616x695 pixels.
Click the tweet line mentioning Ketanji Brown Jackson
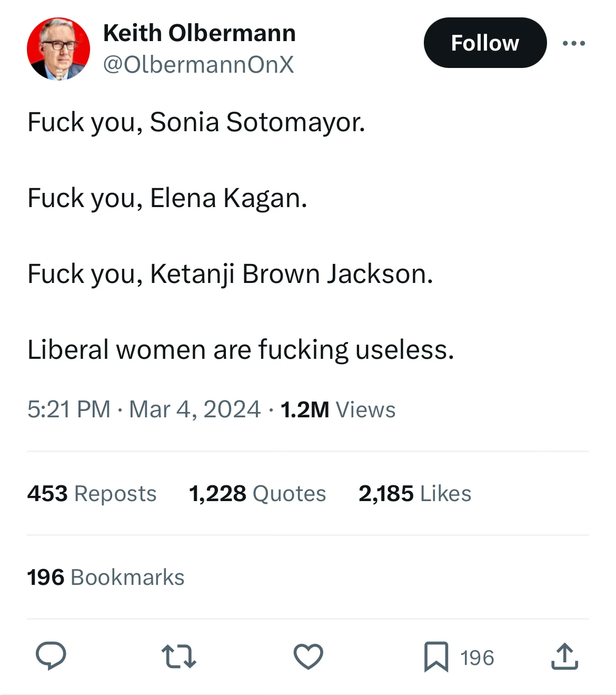(x=230, y=274)
